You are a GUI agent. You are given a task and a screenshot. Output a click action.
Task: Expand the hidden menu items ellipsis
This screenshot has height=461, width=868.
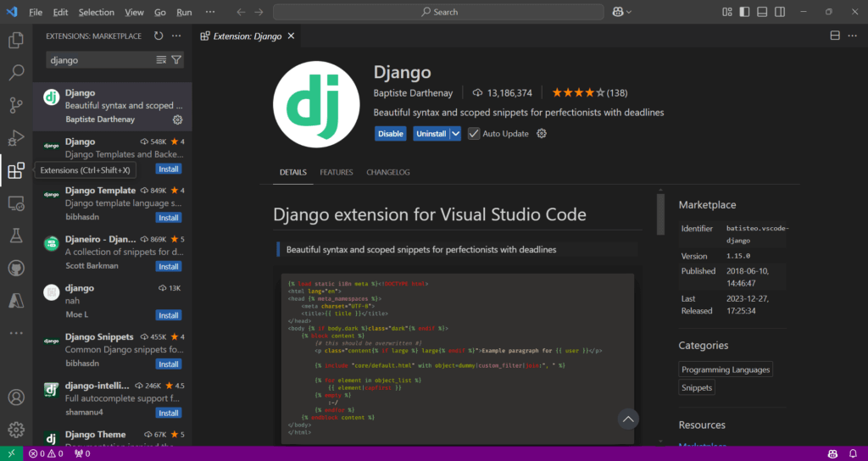[x=210, y=12]
